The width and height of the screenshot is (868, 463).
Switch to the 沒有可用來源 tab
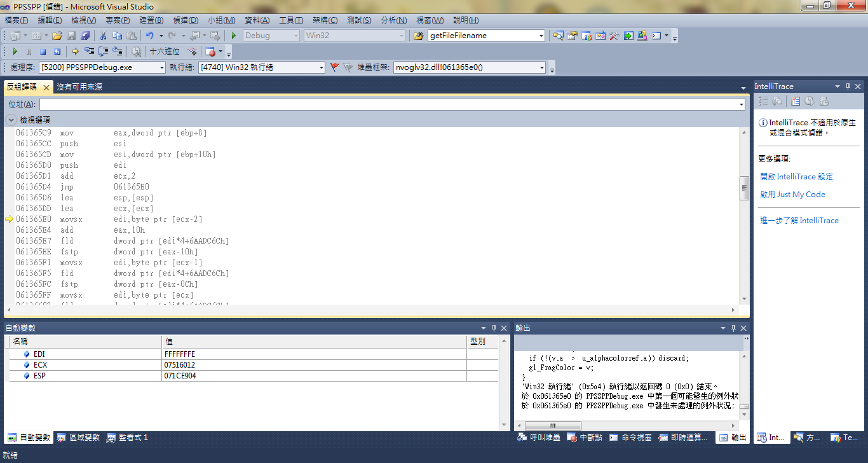tap(79, 86)
